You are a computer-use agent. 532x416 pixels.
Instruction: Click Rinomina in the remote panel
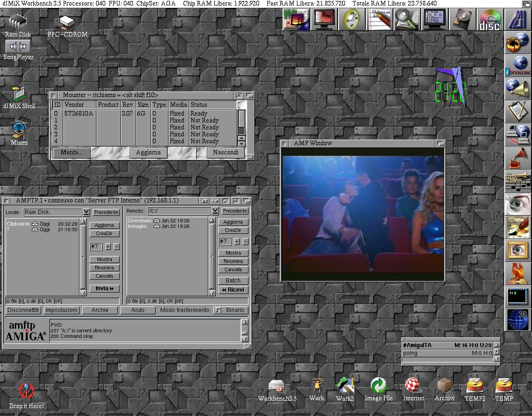pos(233,261)
